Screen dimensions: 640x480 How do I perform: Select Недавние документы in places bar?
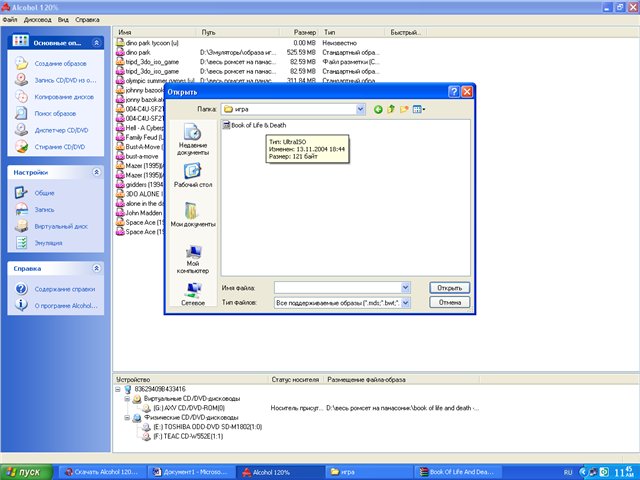193,137
